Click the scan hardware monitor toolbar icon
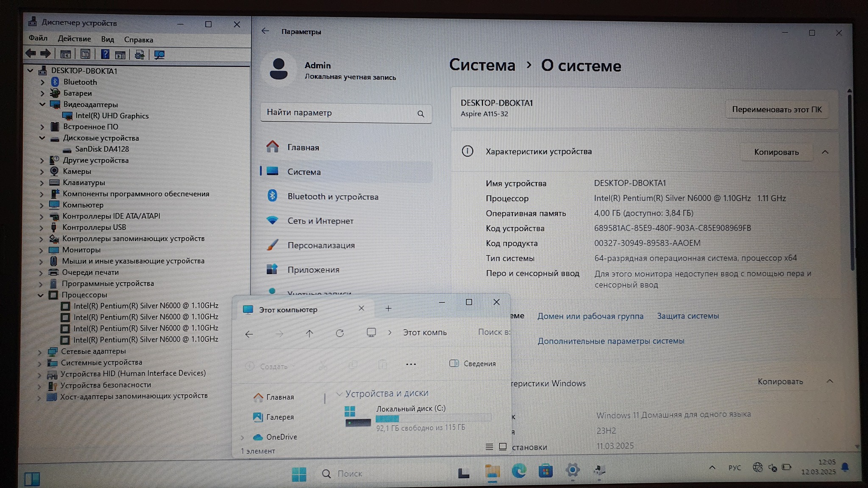The height and width of the screenshot is (488, 868). coord(159,55)
